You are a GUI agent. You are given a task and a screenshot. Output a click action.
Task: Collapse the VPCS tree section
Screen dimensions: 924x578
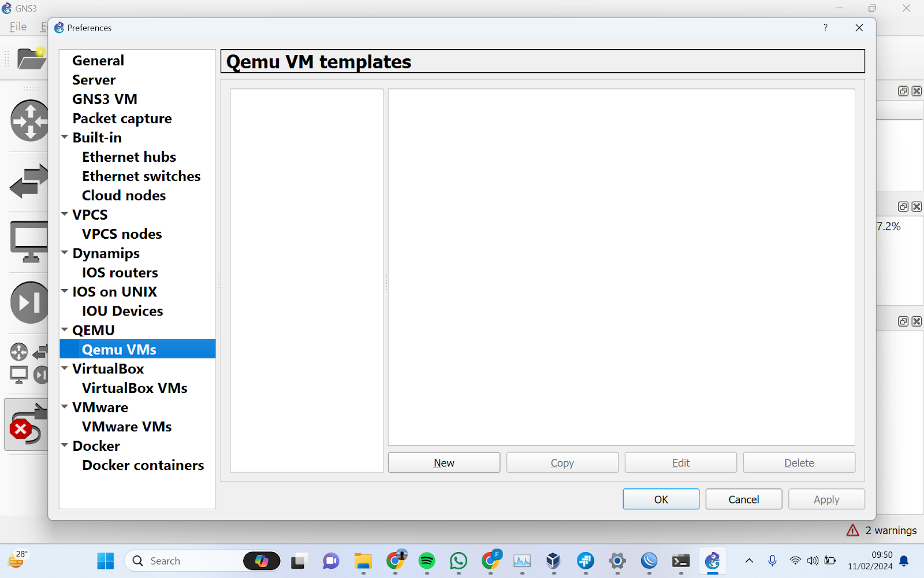pos(65,214)
